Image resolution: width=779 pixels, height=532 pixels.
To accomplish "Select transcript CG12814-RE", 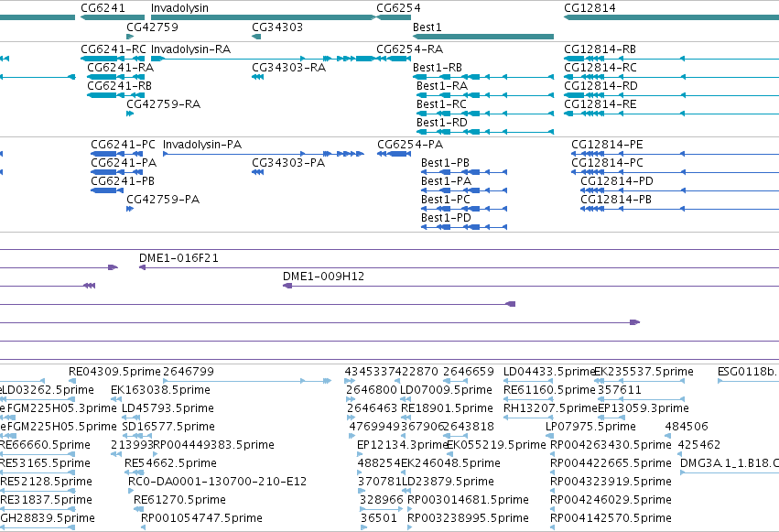I will (x=600, y=104).
